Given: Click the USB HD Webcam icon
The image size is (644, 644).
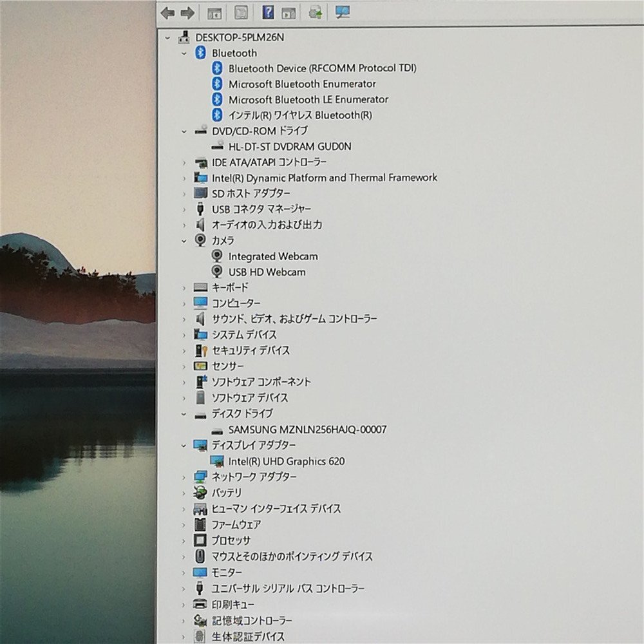Looking at the screenshot, I should click(217, 272).
